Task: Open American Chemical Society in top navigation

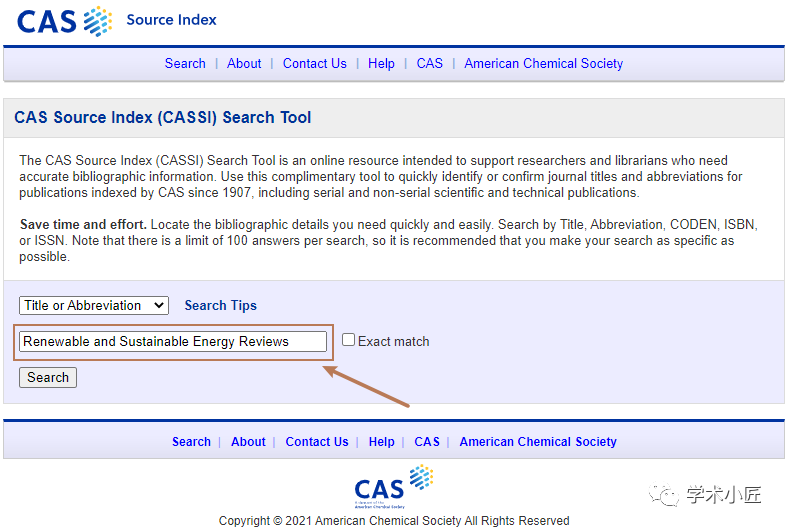Action: [544, 64]
